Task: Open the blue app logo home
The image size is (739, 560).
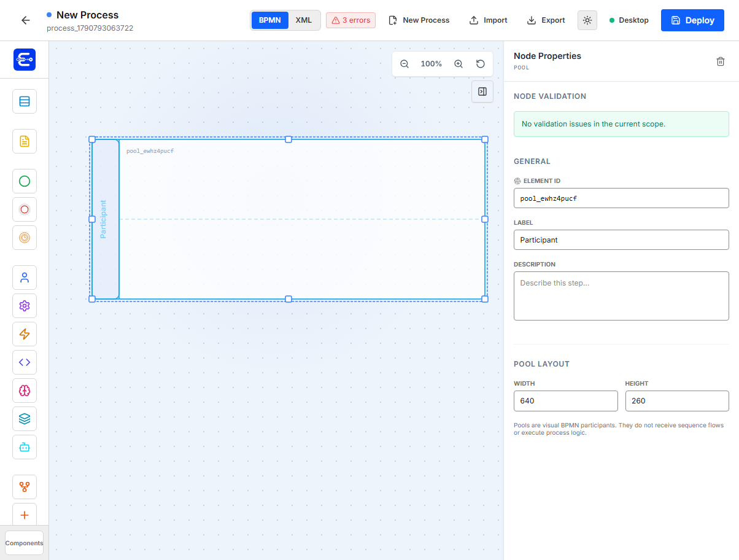Action: (25, 60)
